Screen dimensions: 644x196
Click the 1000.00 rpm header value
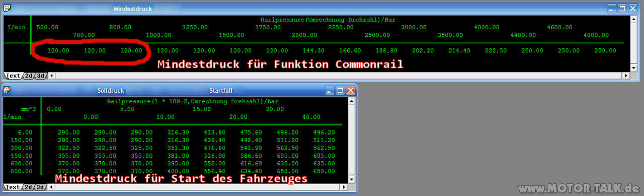click(158, 36)
